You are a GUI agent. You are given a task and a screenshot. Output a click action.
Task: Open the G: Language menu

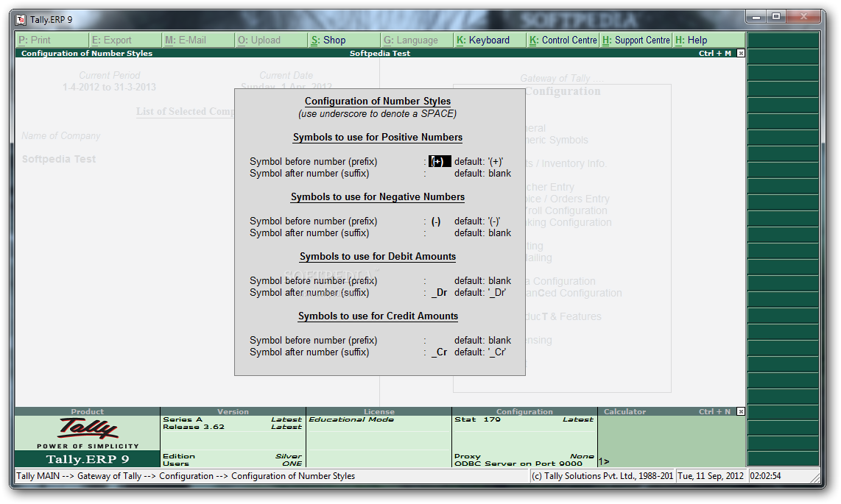pyautogui.click(x=418, y=40)
